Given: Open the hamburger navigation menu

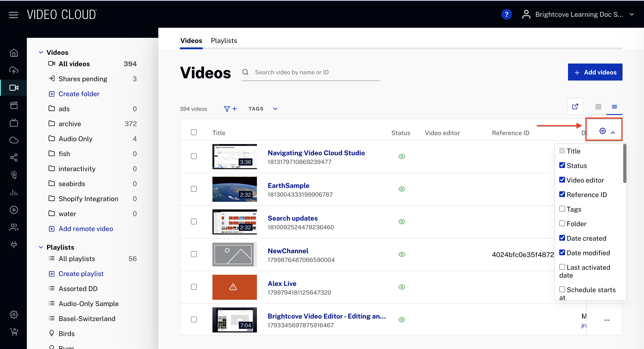Looking at the screenshot, I should pos(13,15).
